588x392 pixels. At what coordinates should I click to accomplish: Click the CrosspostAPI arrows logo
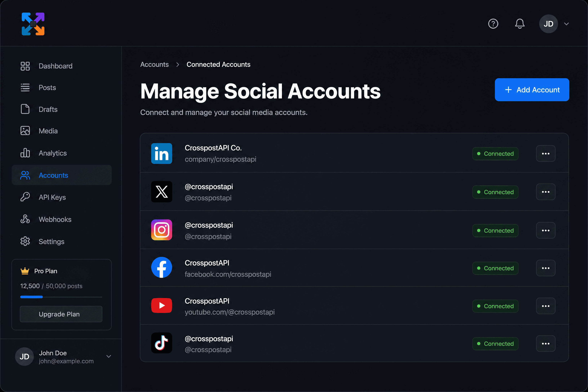[33, 24]
